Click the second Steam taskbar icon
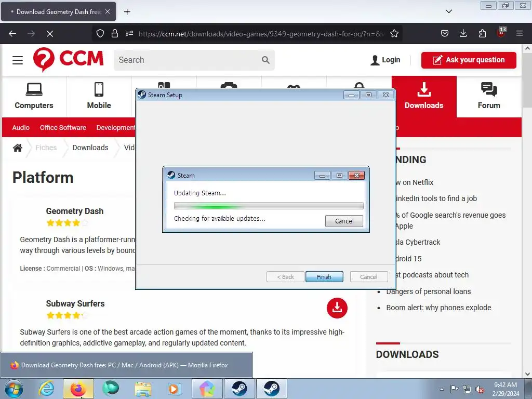 coord(271,389)
